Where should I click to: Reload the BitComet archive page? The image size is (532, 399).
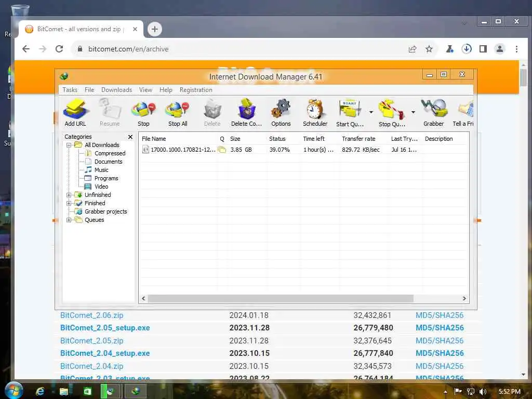59,49
